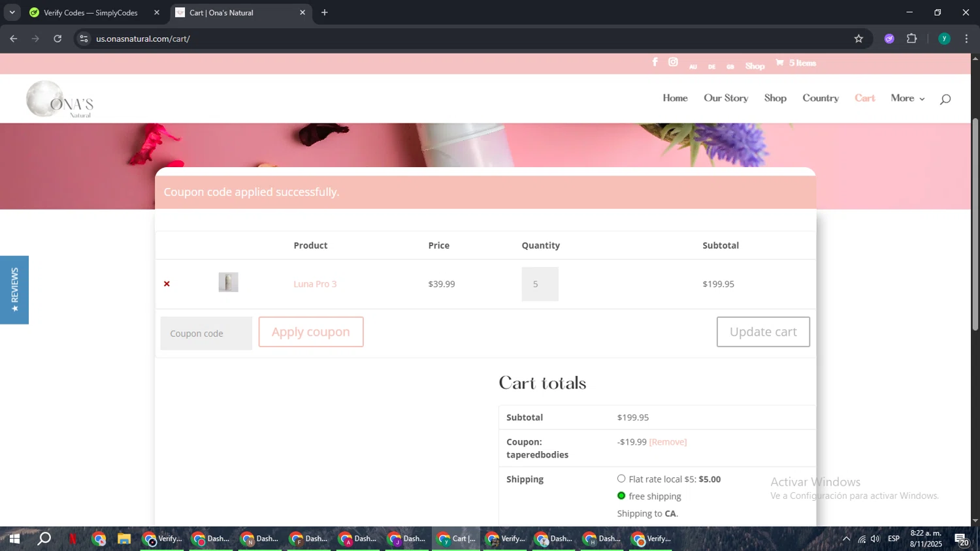This screenshot has height=551, width=980.
Task: Open Windows Start menu
Action: tap(14, 539)
